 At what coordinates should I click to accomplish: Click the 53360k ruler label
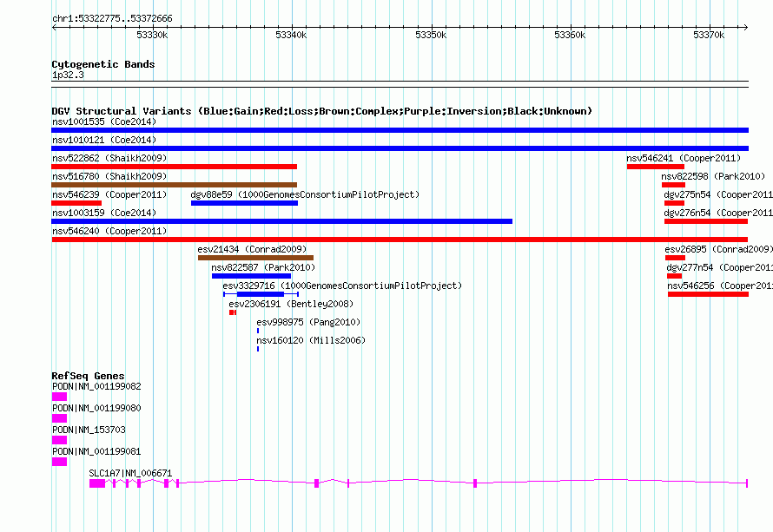coord(570,35)
